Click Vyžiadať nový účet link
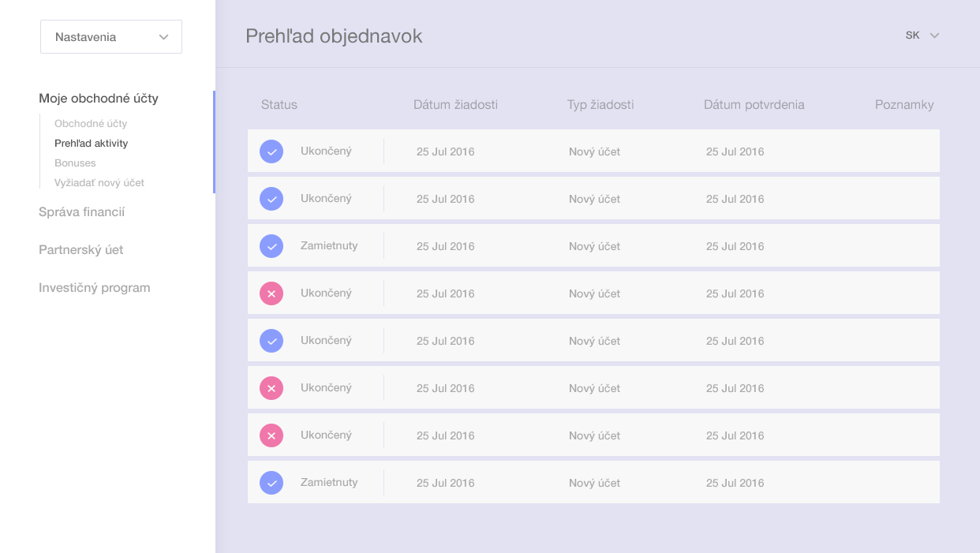 point(99,183)
